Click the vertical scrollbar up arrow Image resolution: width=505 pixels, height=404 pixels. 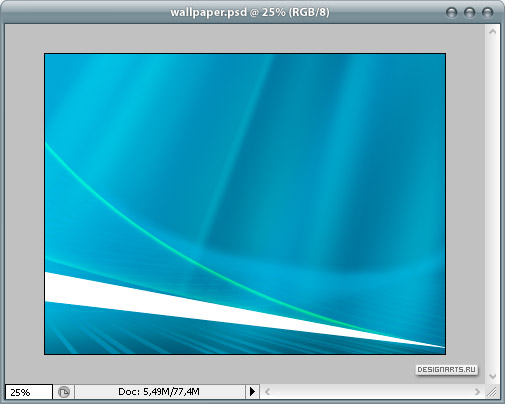493,32
